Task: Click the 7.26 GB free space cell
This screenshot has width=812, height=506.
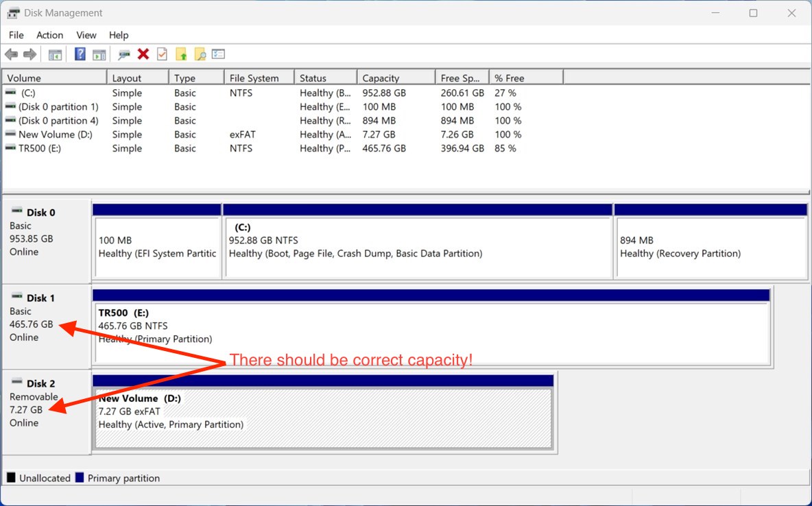Action: 457,134
